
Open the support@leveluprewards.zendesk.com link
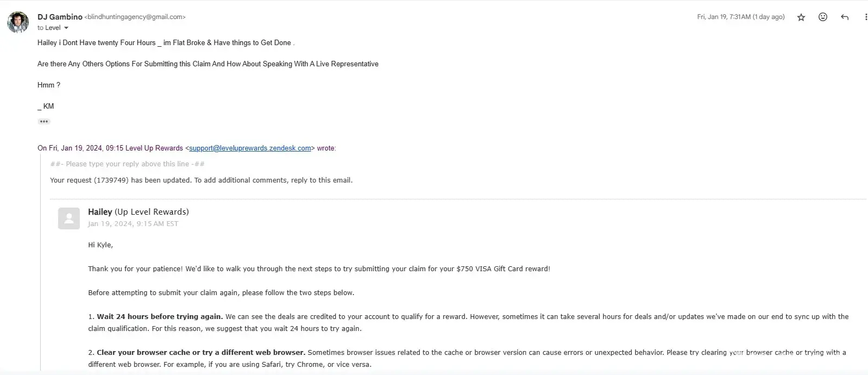250,148
